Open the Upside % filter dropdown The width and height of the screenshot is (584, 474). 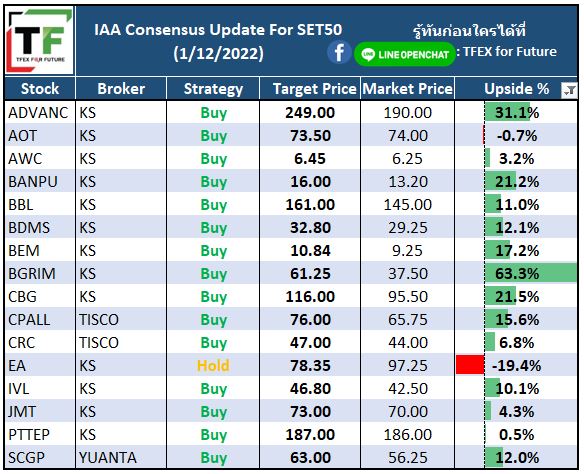click(x=569, y=90)
